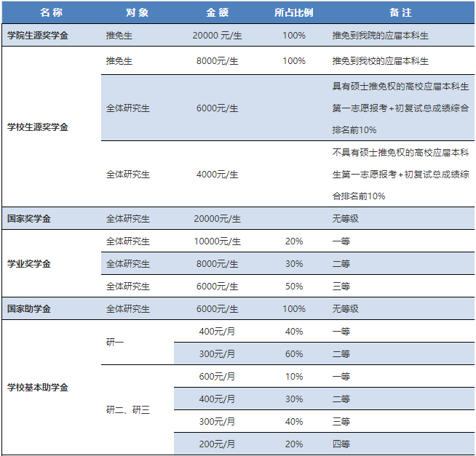Click the 对象 column header
The width and height of the screenshot is (476, 456).
point(138,12)
